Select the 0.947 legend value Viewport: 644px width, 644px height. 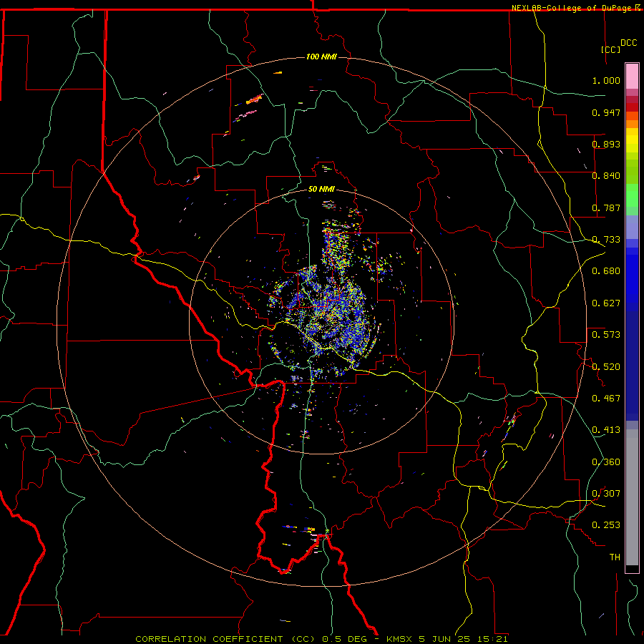pos(606,112)
